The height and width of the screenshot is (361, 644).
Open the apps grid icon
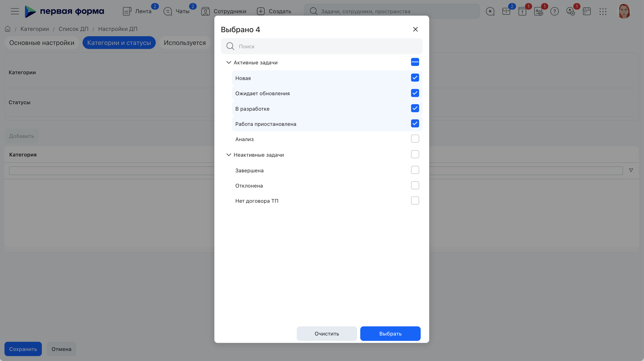pos(603,11)
